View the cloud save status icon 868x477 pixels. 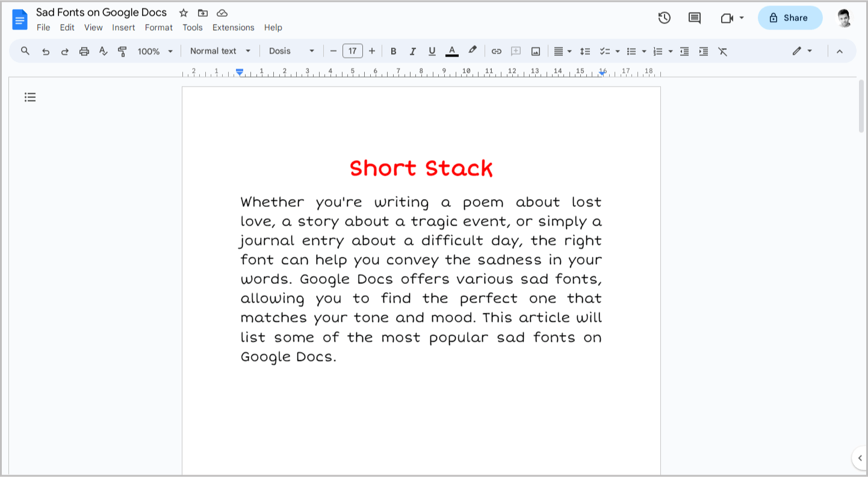pos(222,13)
